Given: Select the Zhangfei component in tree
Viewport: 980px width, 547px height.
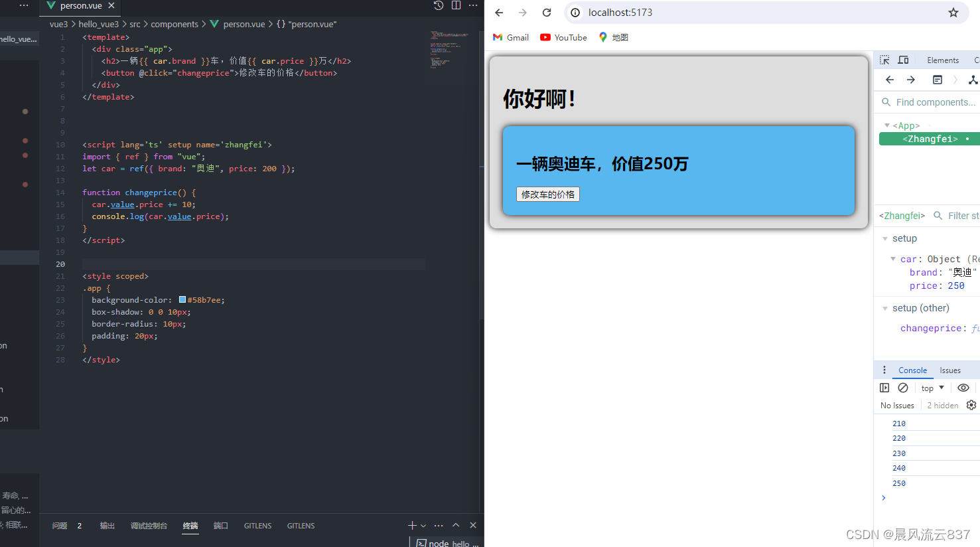Looking at the screenshot, I should [x=930, y=139].
